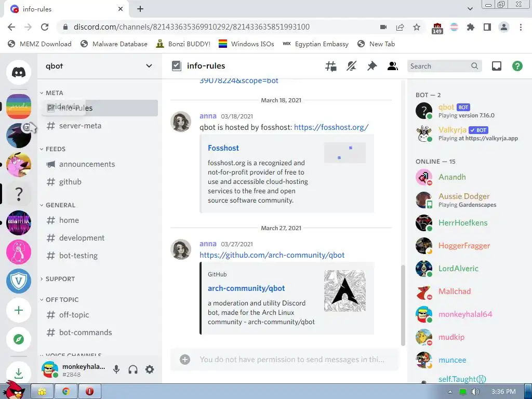Open the fosshost.org link in message
Image resolution: width=532 pixels, height=399 pixels.
[x=331, y=127]
